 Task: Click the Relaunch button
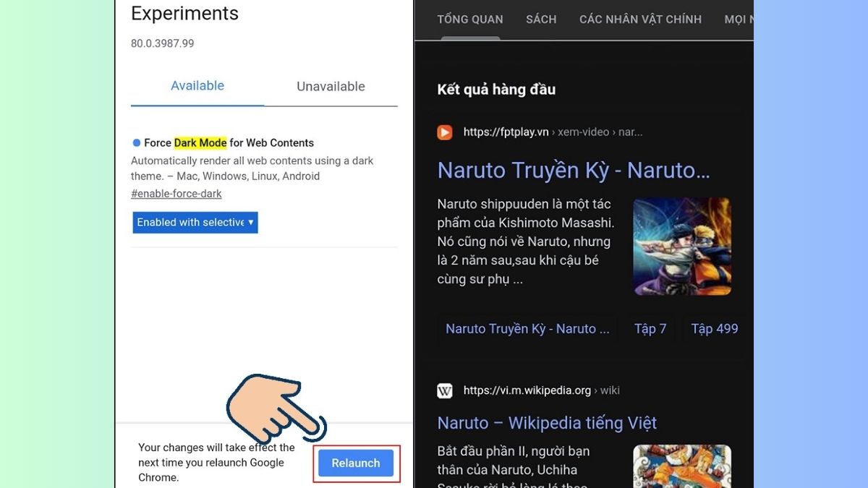[356, 463]
